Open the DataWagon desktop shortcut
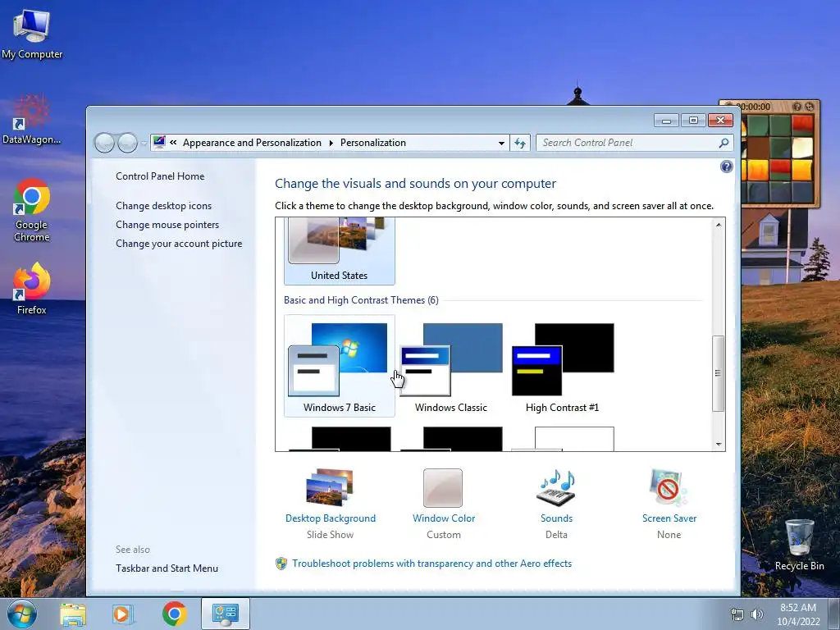Viewport: 840px width, 630px height. click(32, 119)
